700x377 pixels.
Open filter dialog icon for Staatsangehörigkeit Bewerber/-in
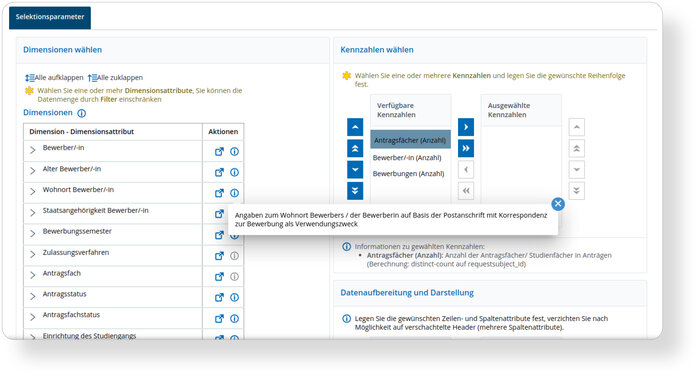219,214
